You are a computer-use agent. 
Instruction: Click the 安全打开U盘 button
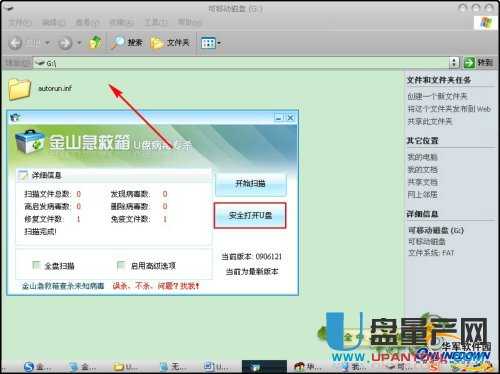[250, 216]
